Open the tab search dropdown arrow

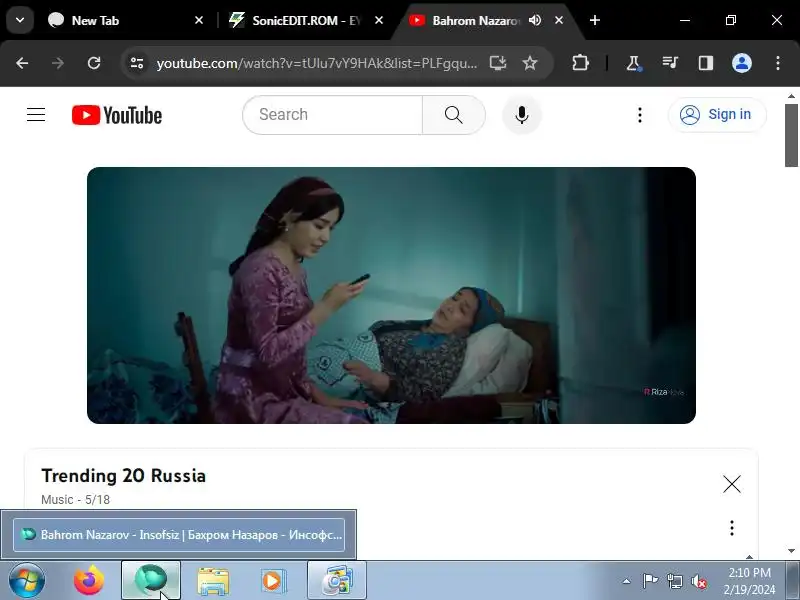coord(20,20)
